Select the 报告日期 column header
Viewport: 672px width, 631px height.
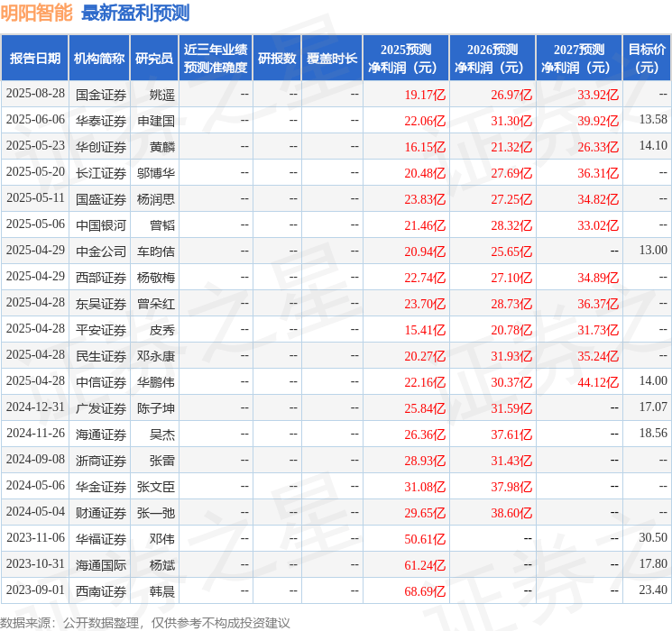coord(35,59)
